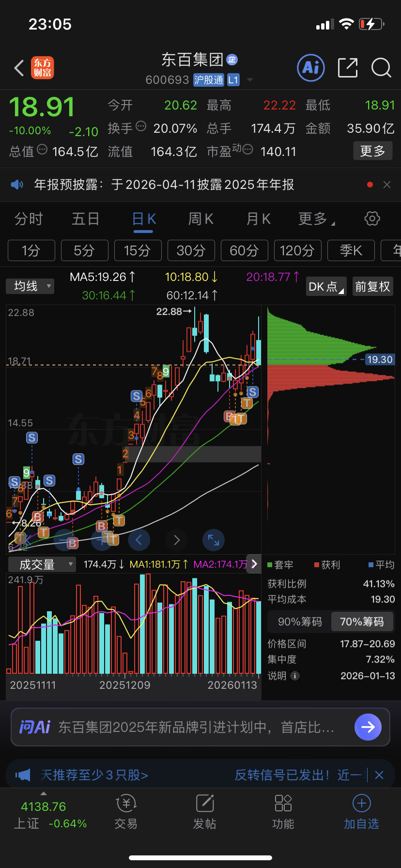The image size is (401, 868).
Task: Open the 东方财富 logo icon
Action: pos(43,68)
